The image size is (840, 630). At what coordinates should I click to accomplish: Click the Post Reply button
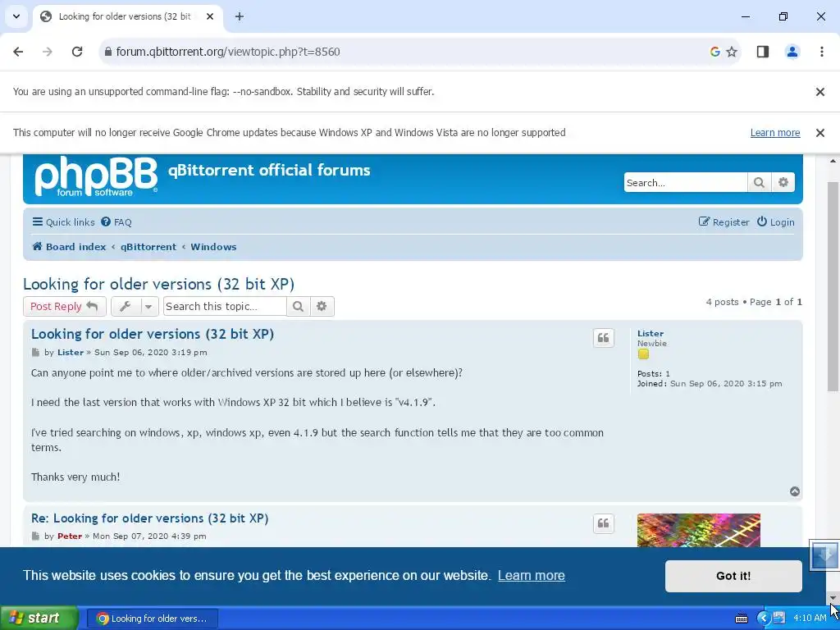point(64,307)
